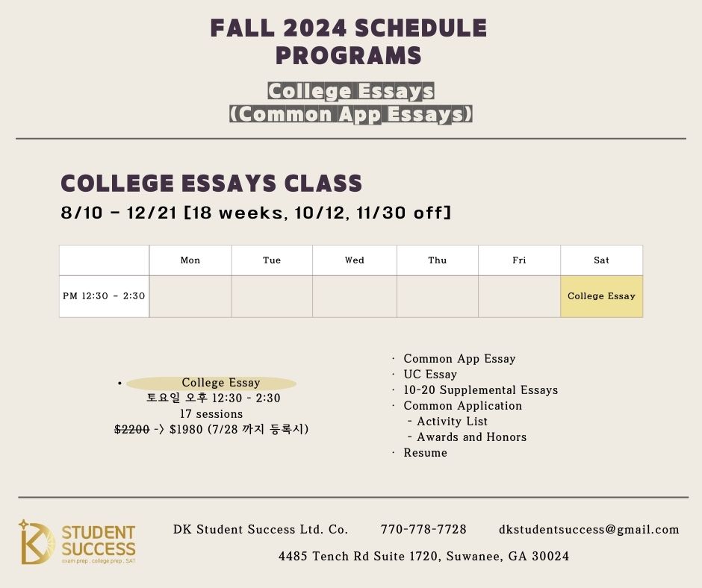The width and height of the screenshot is (702, 588).
Task: Click the Fall 2024 Schedule heading
Action: [349, 29]
